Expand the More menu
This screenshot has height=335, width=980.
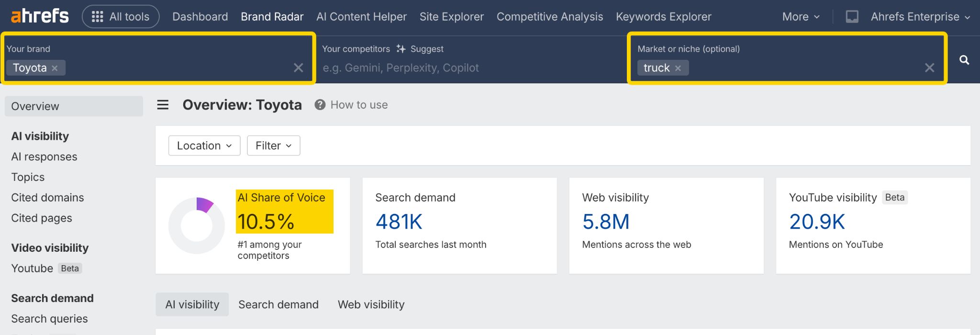pyautogui.click(x=801, y=17)
